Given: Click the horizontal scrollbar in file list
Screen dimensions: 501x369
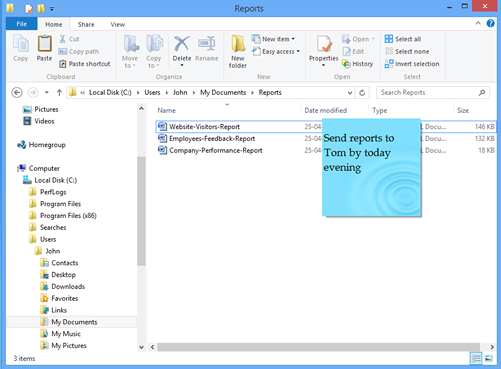Looking at the screenshot, I should point(319,347).
